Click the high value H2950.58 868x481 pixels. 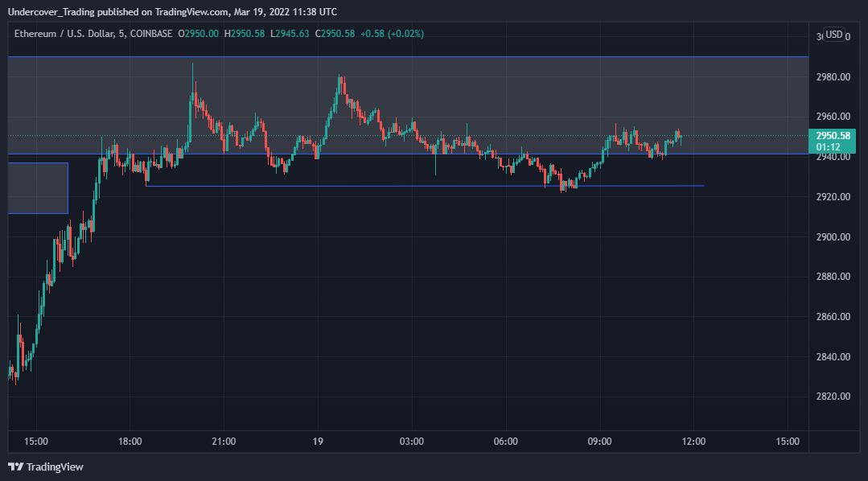point(244,34)
